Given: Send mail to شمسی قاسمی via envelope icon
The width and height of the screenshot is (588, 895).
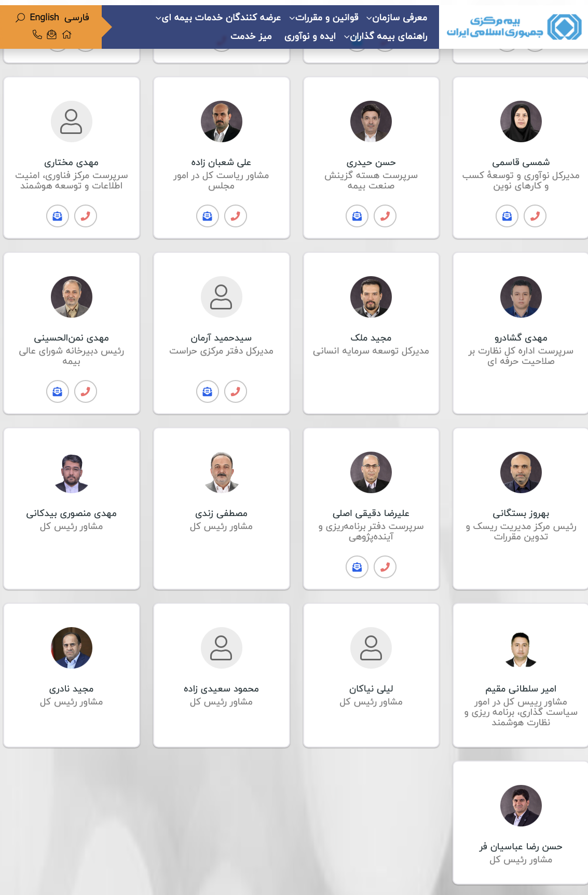Looking at the screenshot, I should pyautogui.click(x=507, y=216).
